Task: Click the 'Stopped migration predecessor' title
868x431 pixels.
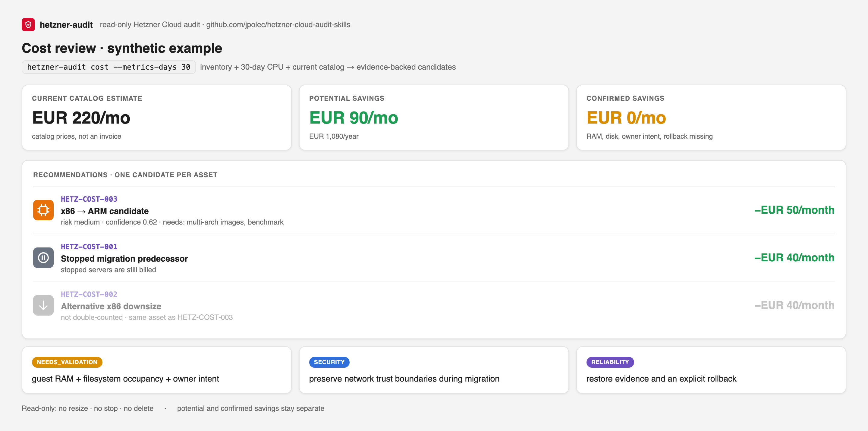Action: point(124,259)
